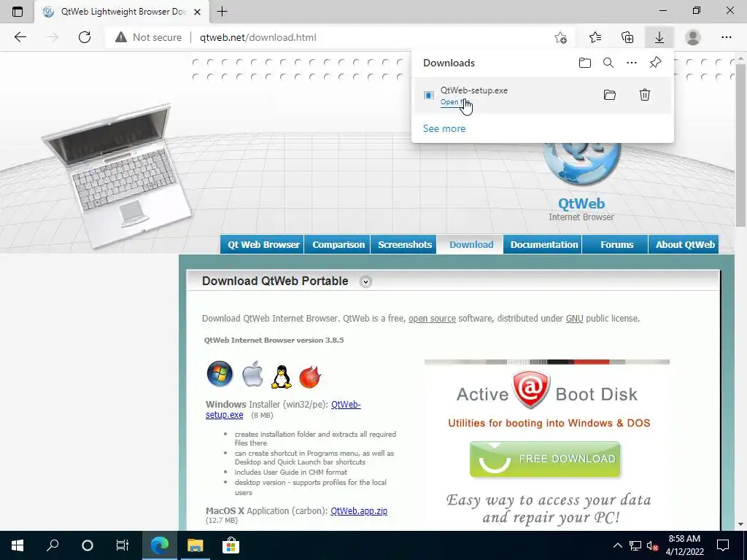
Task: Open Microsoft Store from the taskbar
Action: [231, 545]
